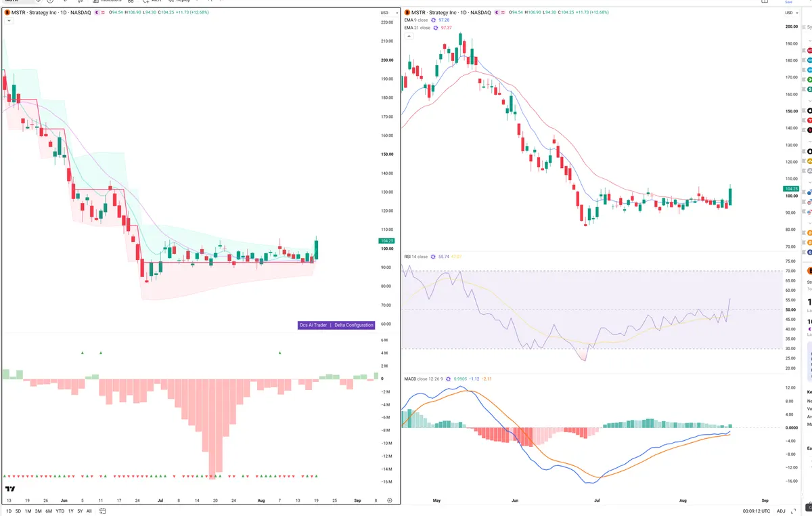Image resolution: width=812 pixels, height=516 pixels.
Task: Select the 1Y time range
Action: coord(71,511)
